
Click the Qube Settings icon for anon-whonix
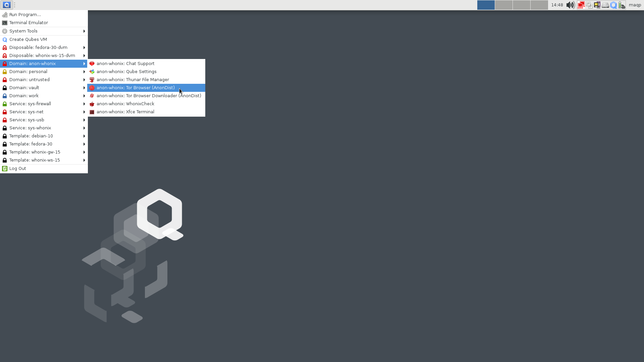92,72
